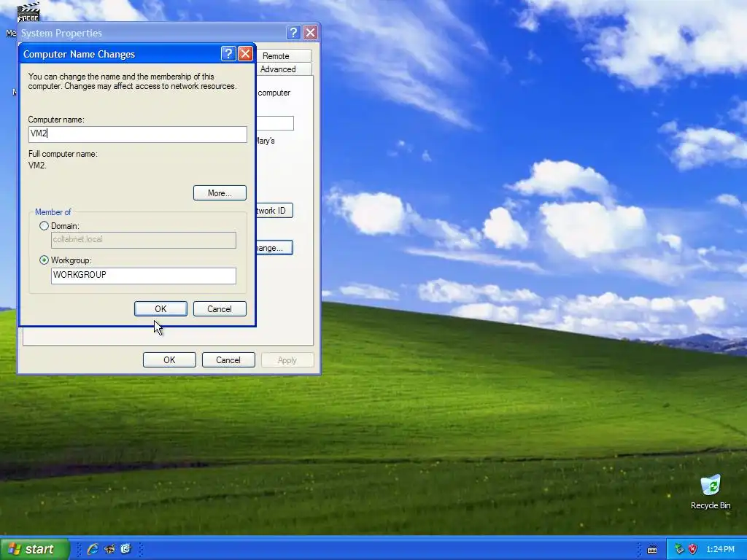Screen dimensions: 747x560
Task: Open the Start menu
Action: pyautogui.click(x=34, y=549)
